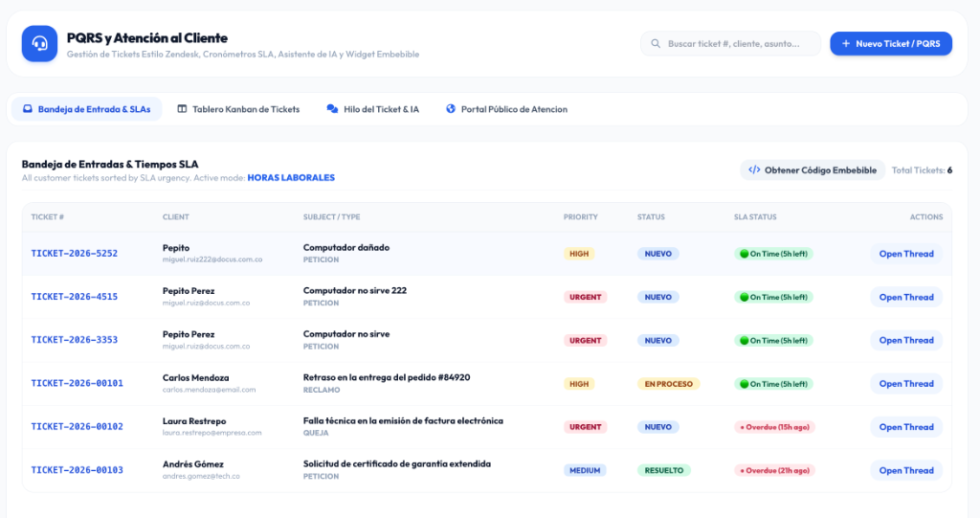Click subject Computador no sirve 222
Viewport: 980px width, 518px height.
pyautogui.click(x=355, y=291)
